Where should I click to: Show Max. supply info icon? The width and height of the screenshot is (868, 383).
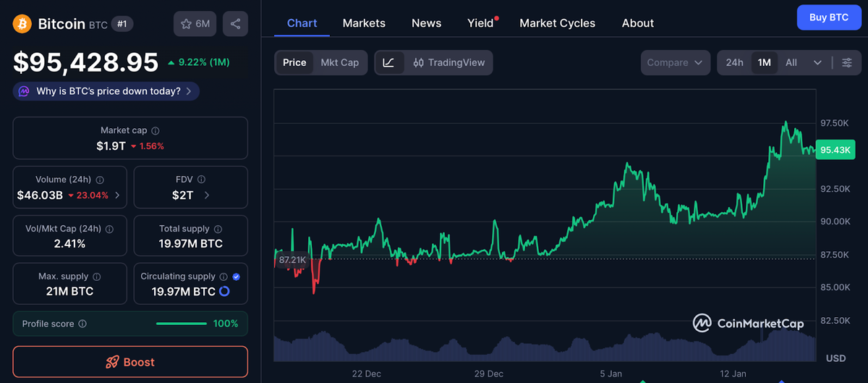(96, 277)
